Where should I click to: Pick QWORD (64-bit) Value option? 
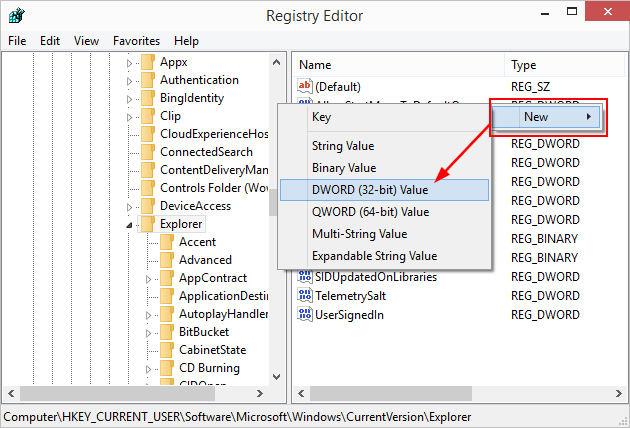pos(370,212)
